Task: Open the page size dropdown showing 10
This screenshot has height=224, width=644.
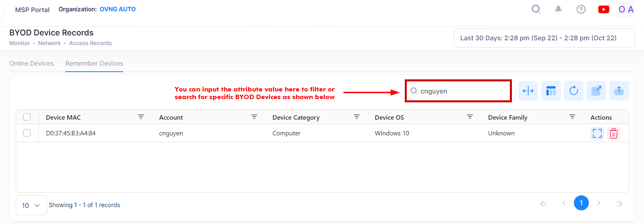Action: [x=31, y=205]
